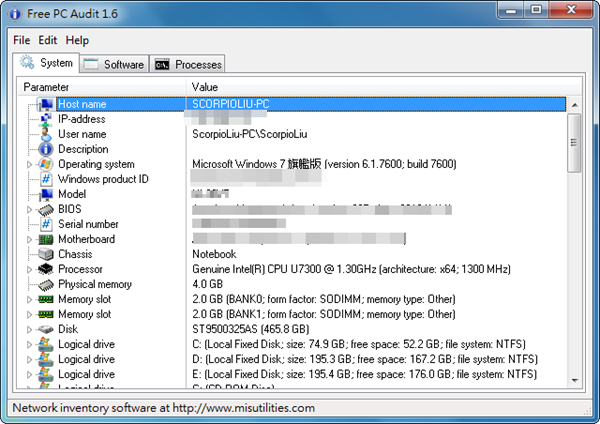
Task: Click the SCORPIOLIU-PC value
Action: pos(231,104)
